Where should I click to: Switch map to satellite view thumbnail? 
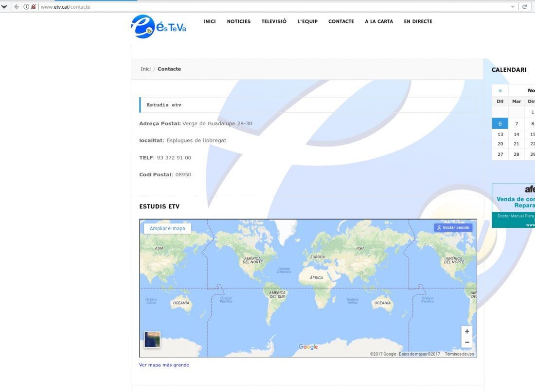click(152, 340)
